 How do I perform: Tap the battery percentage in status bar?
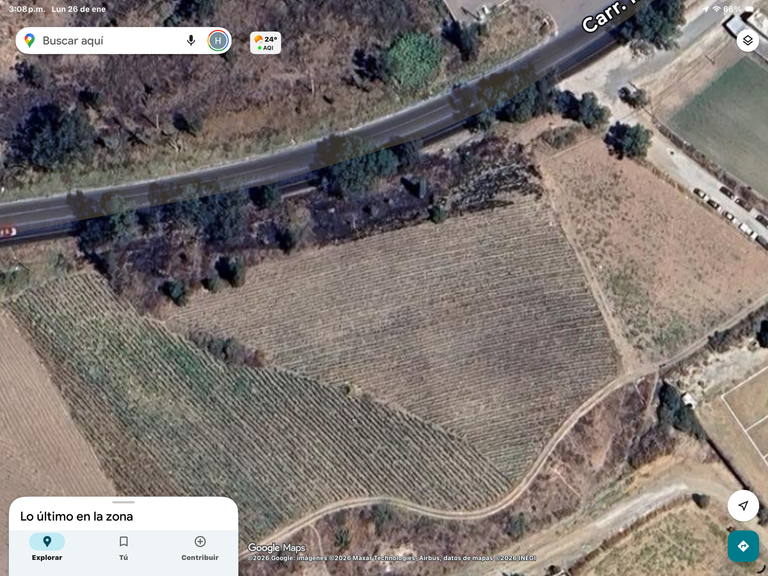coord(732,9)
